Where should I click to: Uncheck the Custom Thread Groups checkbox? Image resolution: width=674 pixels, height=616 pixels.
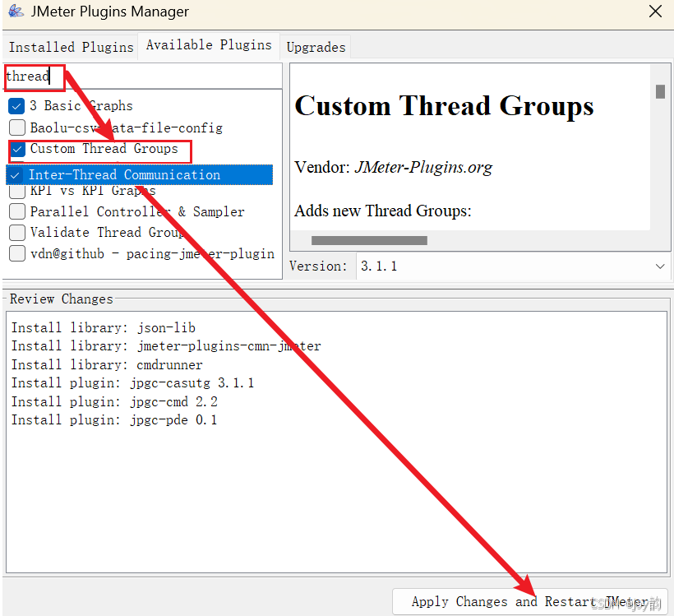click(x=17, y=149)
